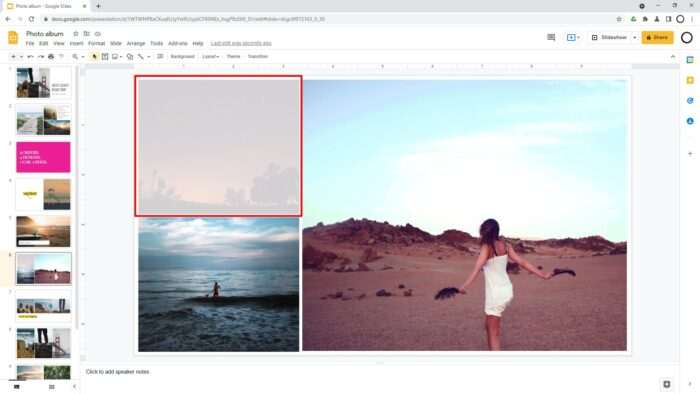Select the shape tool icon
The width and height of the screenshot is (700, 394).
pyautogui.click(x=130, y=57)
